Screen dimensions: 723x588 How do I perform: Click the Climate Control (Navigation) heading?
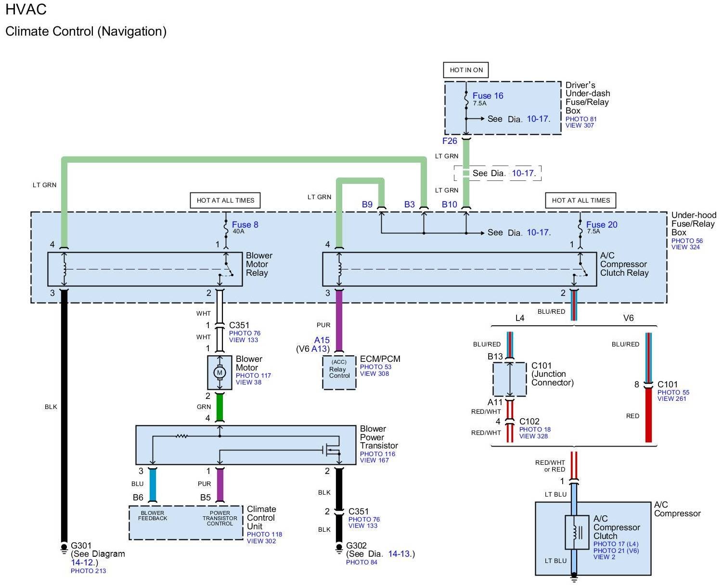[86, 31]
